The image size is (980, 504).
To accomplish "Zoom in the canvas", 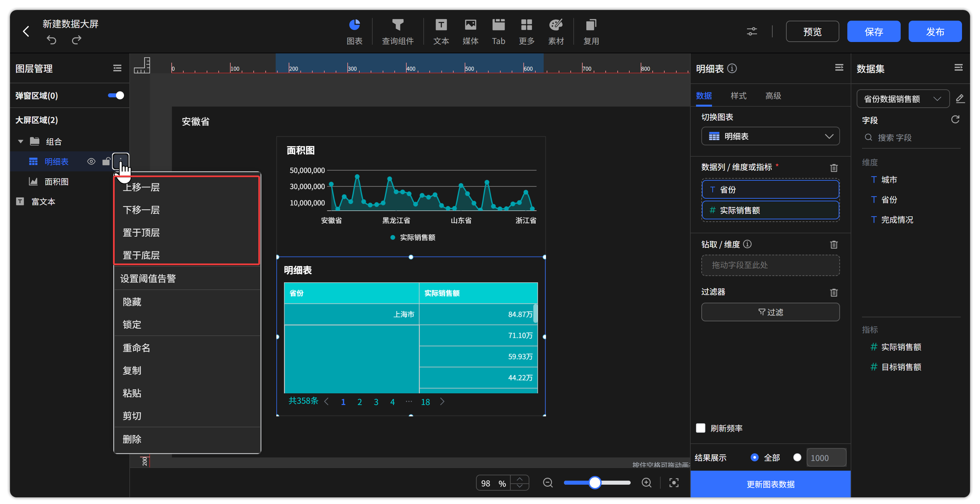I will (646, 483).
